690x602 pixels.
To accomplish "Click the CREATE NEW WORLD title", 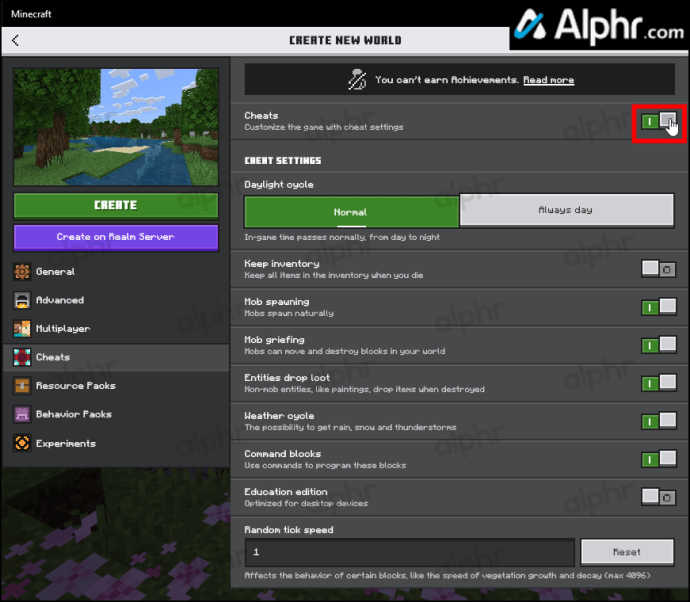I will pos(345,40).
